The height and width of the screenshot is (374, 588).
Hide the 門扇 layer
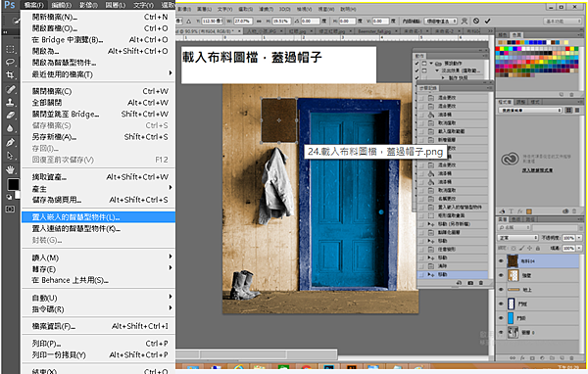coord(501,318)
